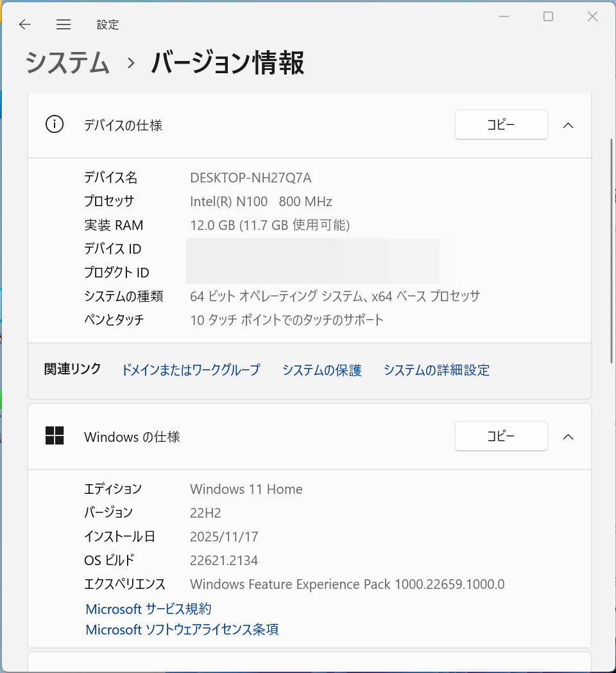Select OS build value 22621.2134

coord(224,560)
